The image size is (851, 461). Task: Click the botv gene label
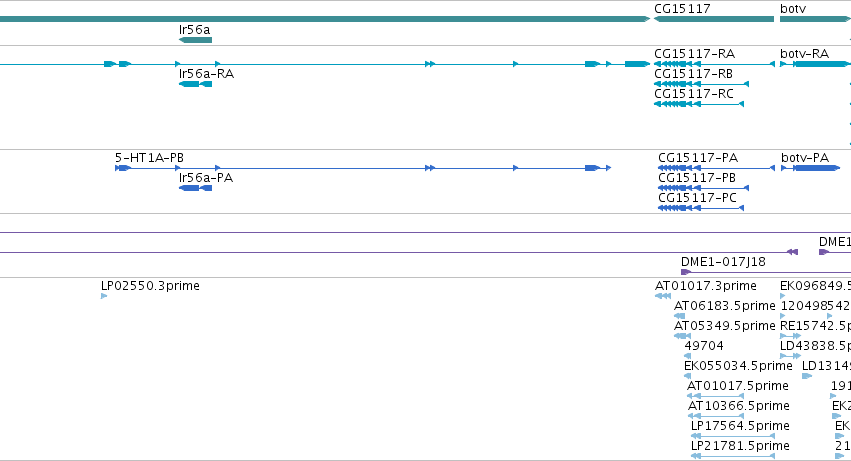point(793,9)
